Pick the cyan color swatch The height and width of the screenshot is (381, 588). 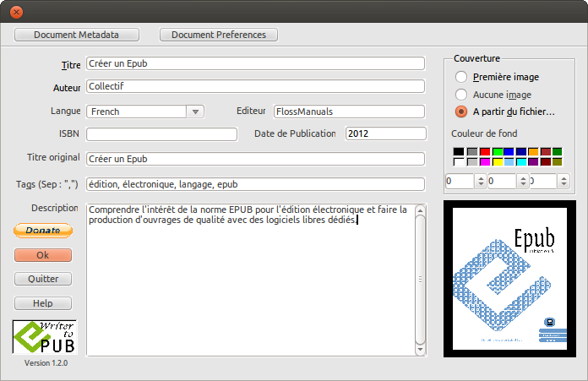521,161
